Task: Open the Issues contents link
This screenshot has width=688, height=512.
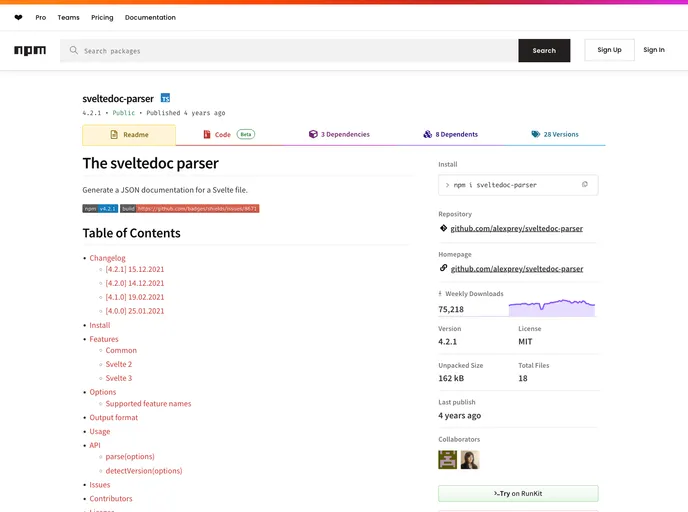Action: point(100,485)
